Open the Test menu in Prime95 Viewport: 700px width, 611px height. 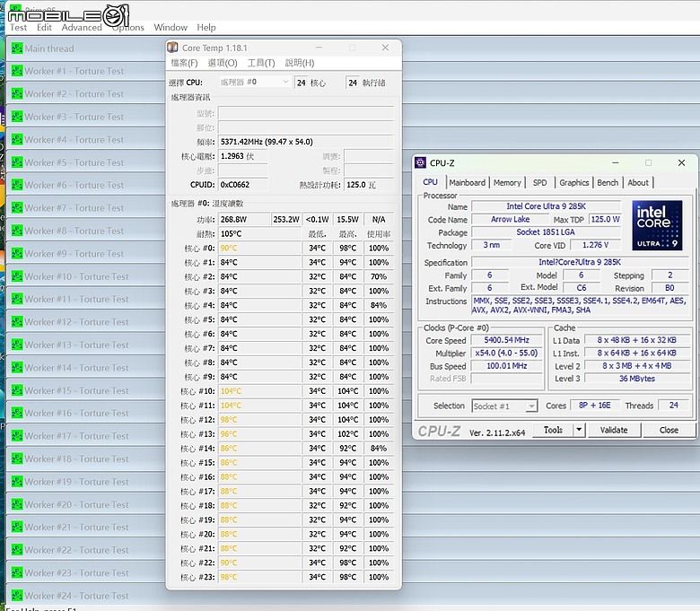[x=18, y=27]
